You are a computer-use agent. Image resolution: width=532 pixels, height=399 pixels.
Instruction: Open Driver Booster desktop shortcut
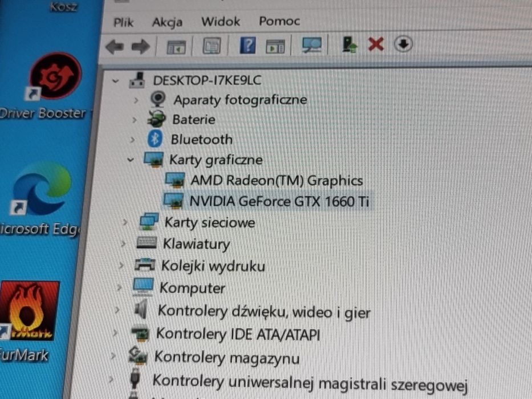click(54, 76)
